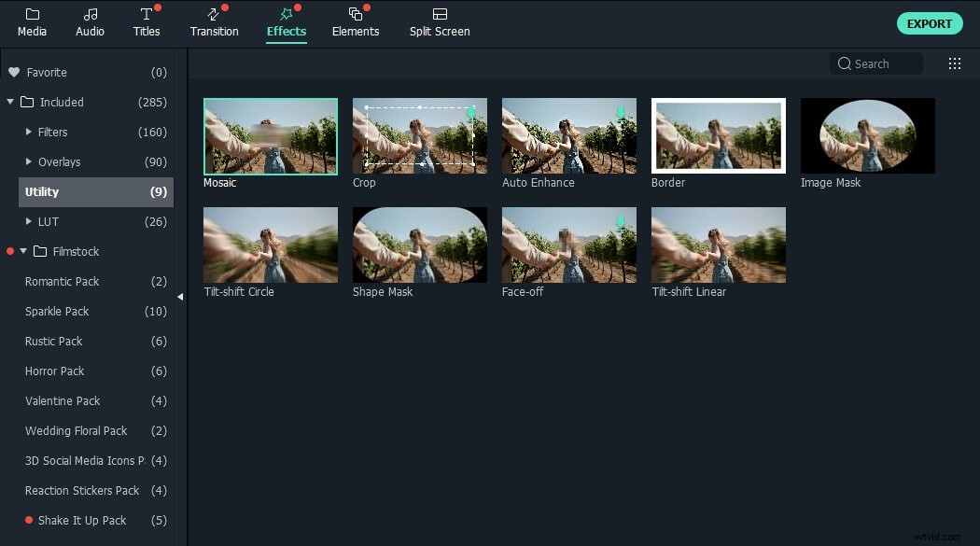Select the Image Mask effect
This screenshot has width=980, height=546.
click(x=867, y=135)
